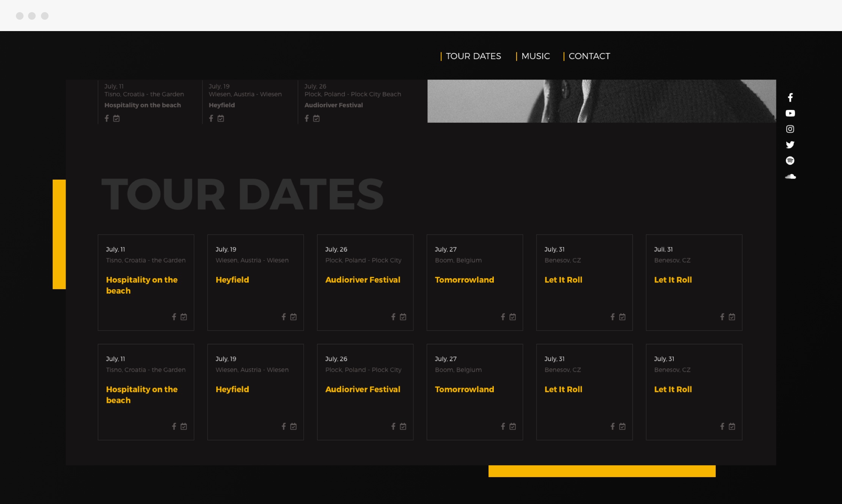This screenshot has height=504, width=842.
Task: Open the Twitter bird icon in the sidebar
Action: (790, 145)
